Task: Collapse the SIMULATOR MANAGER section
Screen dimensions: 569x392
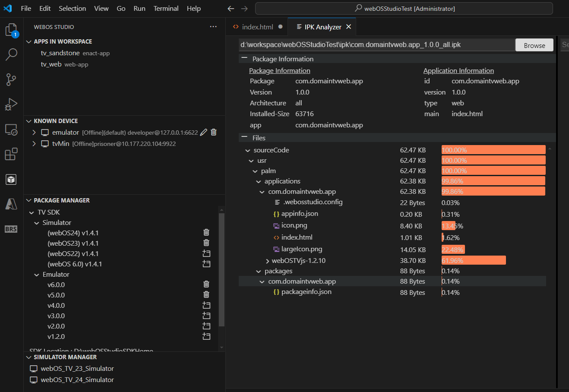Action: tap(29, 357)
